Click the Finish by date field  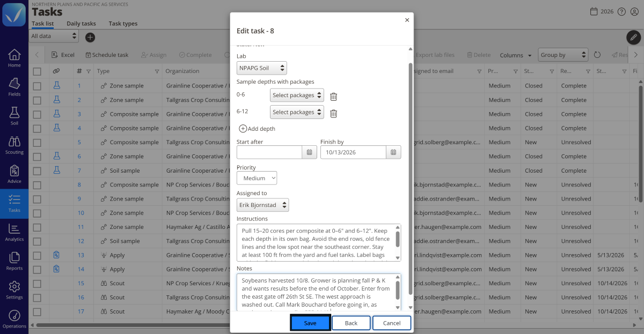coord(353,152)
